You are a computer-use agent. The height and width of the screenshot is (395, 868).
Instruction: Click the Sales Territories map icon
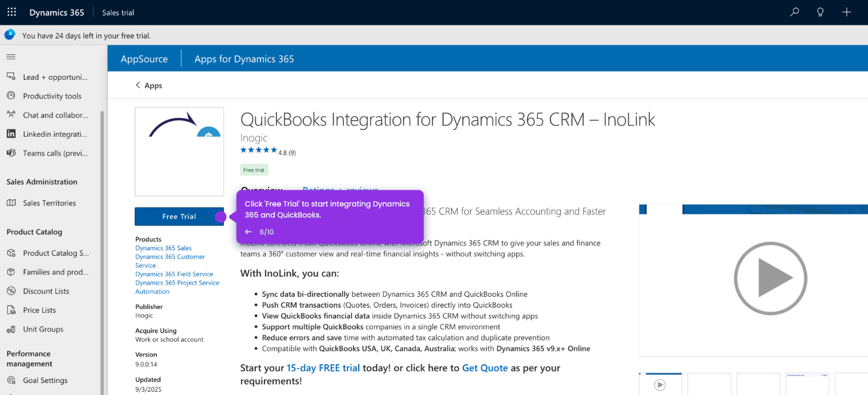11,203
